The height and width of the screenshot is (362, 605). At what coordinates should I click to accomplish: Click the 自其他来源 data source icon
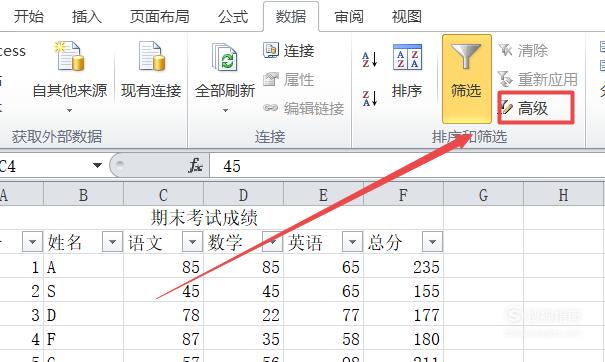70,57
